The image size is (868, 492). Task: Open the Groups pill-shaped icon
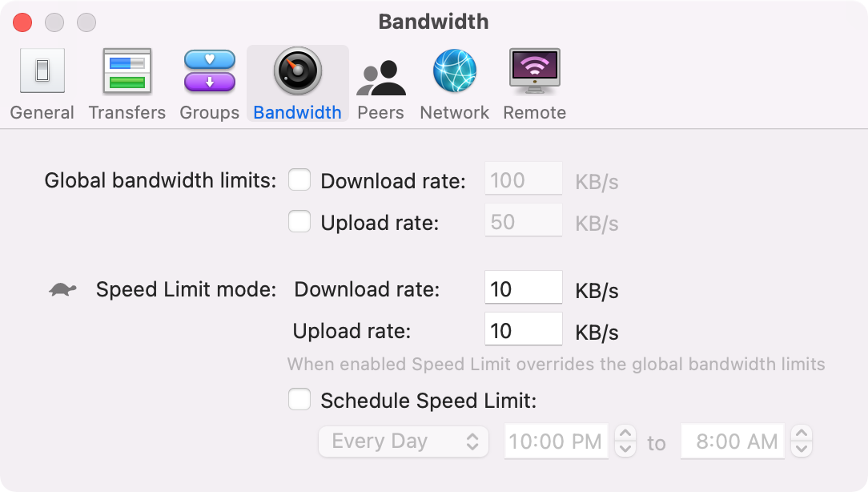coord(210,71)
